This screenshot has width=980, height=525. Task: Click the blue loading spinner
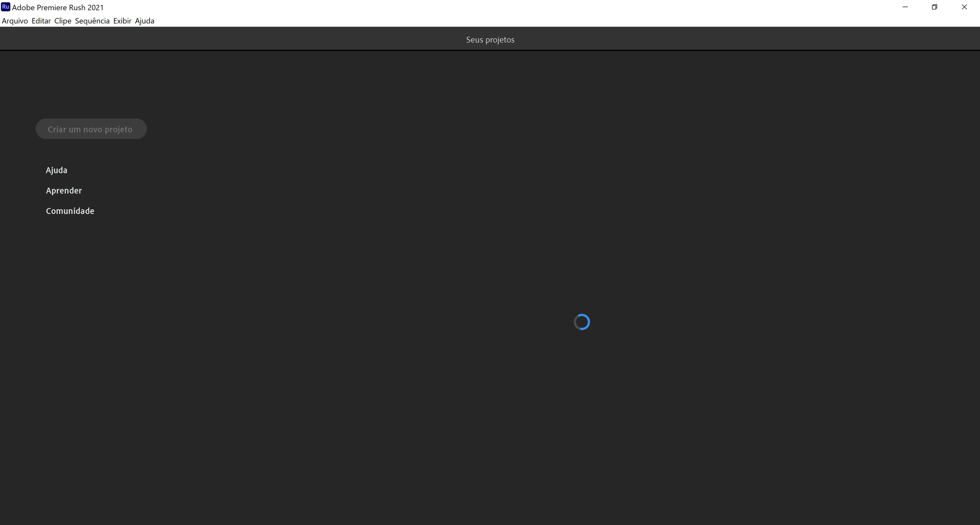582,322
